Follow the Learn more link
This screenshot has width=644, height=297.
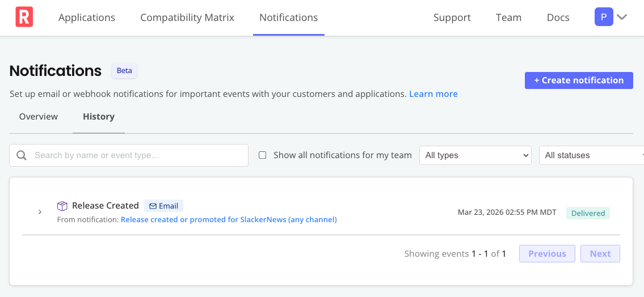click(x=433, y=94)
